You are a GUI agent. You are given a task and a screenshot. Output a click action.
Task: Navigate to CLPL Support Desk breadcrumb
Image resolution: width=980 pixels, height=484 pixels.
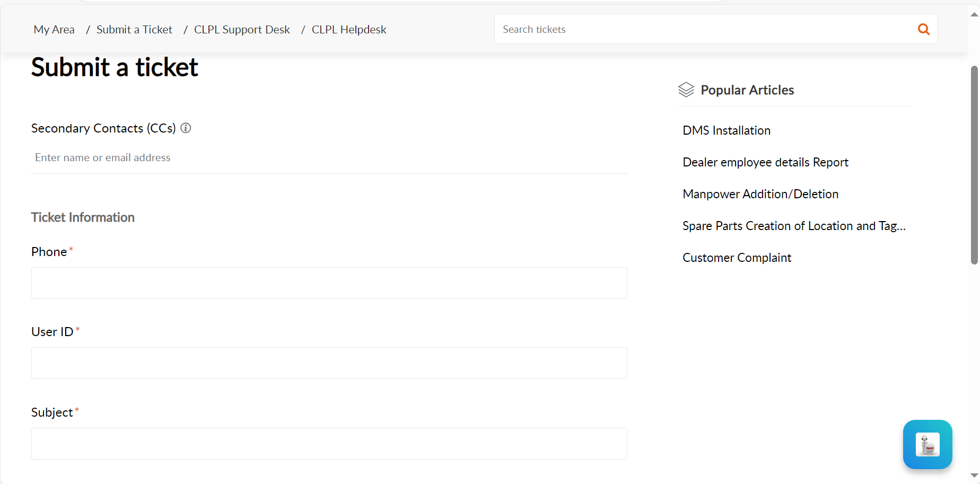(242, 30)
